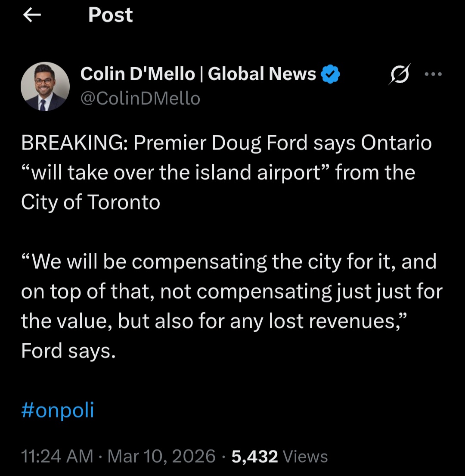Click the blue verified badge
The height and width of the screenshot is (476, 465).
[331, 75]
